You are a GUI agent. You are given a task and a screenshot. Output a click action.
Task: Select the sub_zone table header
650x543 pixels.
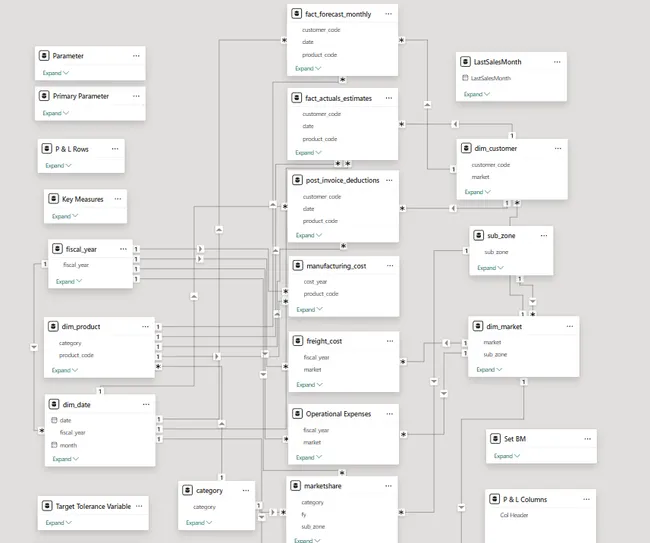(x=512, y=235)
